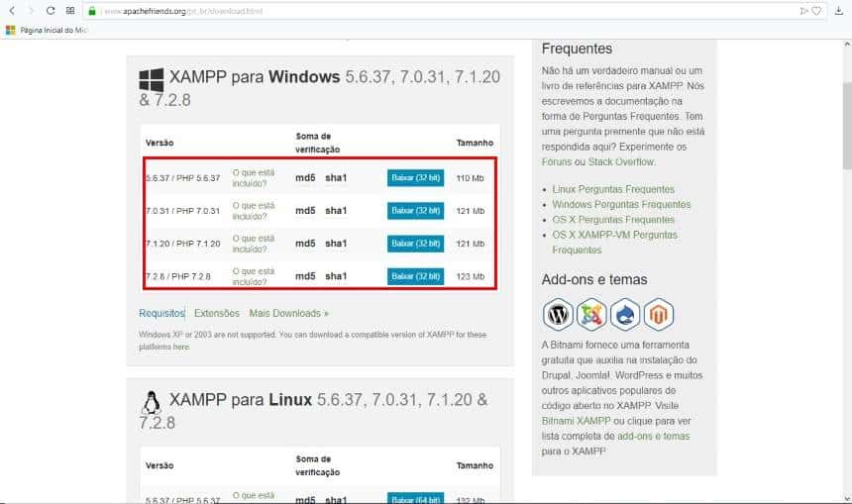Click the '123 Mb' size cell
852x504 pixels.
point(470,276)
